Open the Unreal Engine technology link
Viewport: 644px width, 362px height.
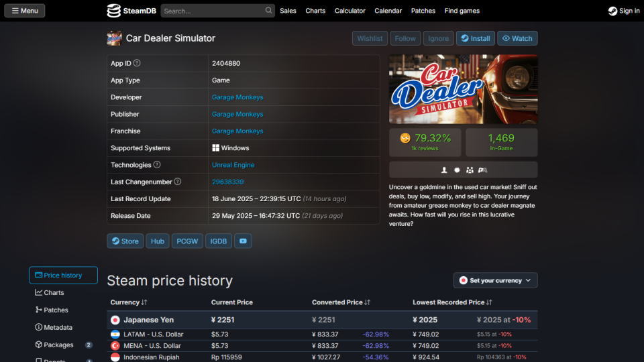pyautogui.click(x=233, y=165)
